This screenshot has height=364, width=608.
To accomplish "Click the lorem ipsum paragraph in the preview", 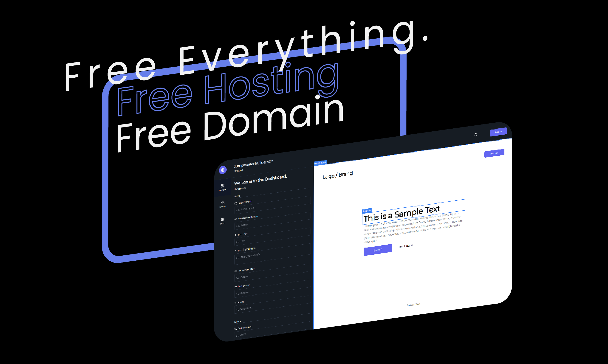I will (x=413, y=228).
